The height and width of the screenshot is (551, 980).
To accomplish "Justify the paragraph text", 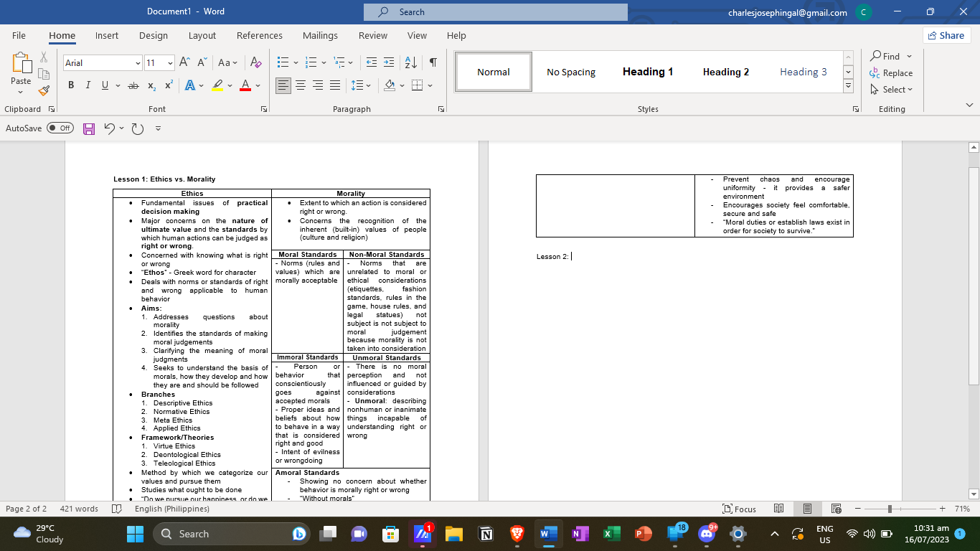I will (335, 85).
